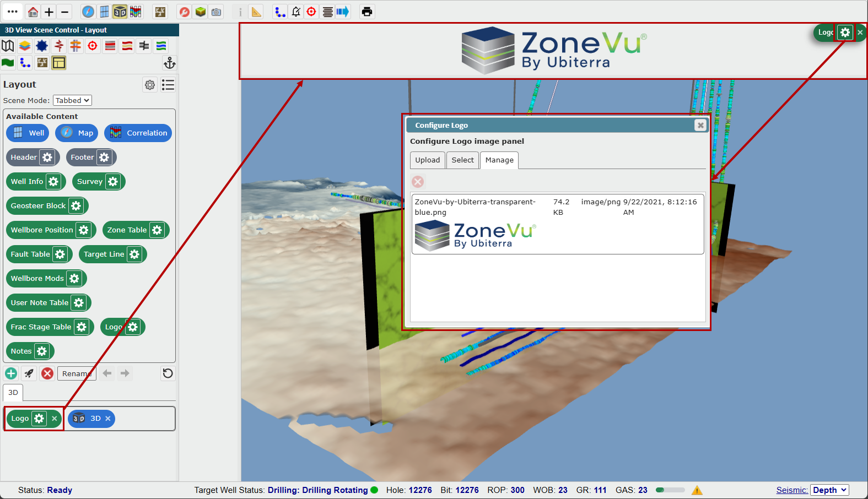Take a snapshot with the camera icon
868x499 pixels.
point(217,12)
